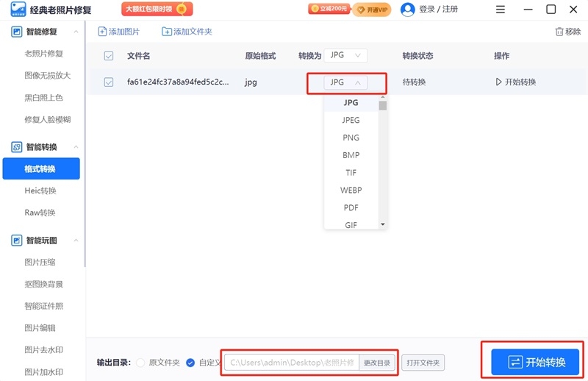588x381 pixels.
Task: Click the 智能修复 section icon
Action: (x=16, y=32)
